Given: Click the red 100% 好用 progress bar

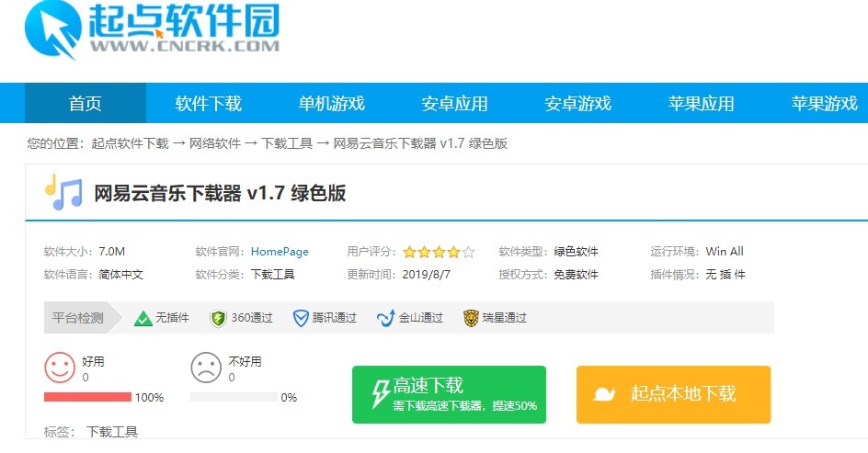Looking at the screenshot, I should 87,397.
